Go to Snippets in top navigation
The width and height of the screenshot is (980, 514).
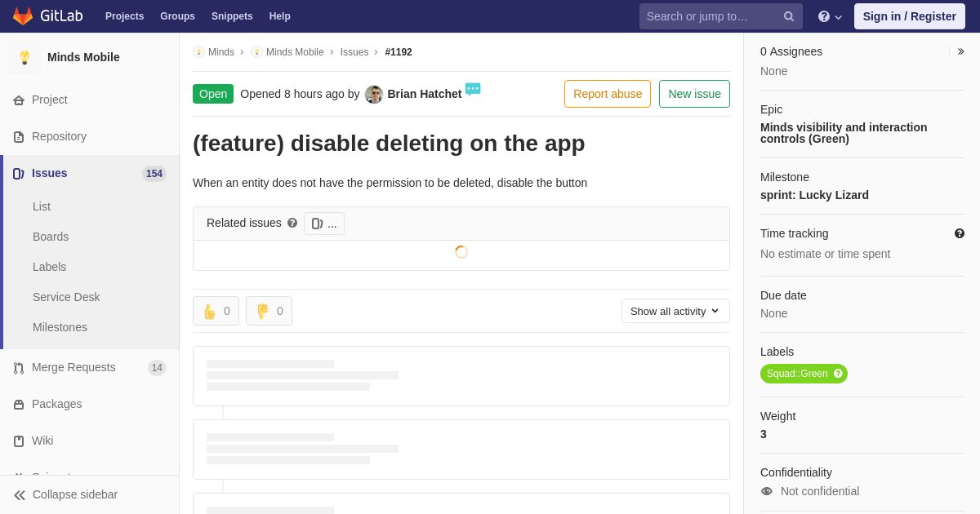pyautogui.click(x=232, y=16)
